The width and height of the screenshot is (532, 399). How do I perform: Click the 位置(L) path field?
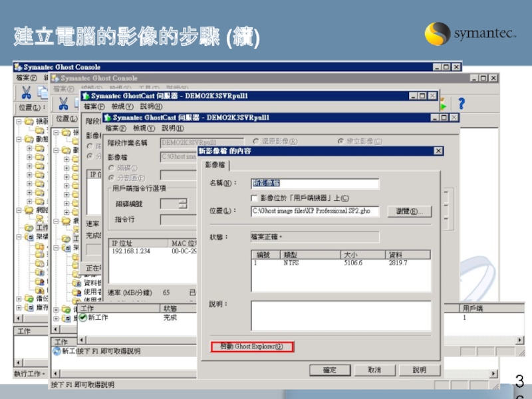pyautogui.click(x=315, y=211)
